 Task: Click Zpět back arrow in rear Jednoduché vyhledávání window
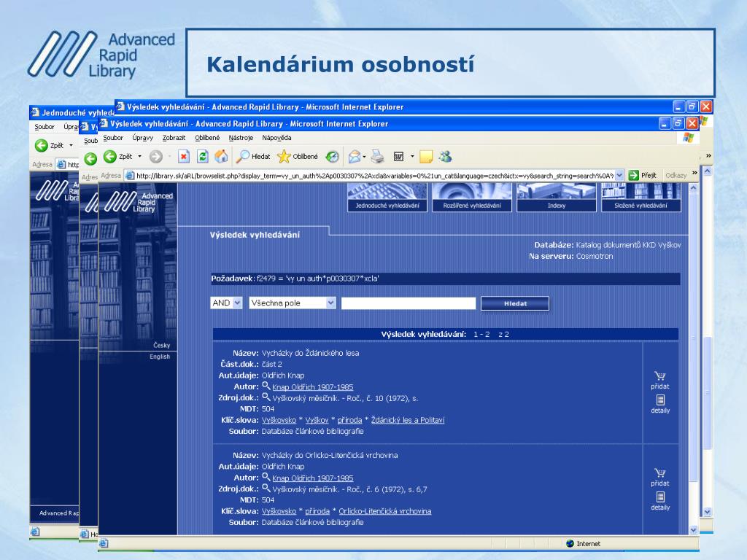coord(42,145)
